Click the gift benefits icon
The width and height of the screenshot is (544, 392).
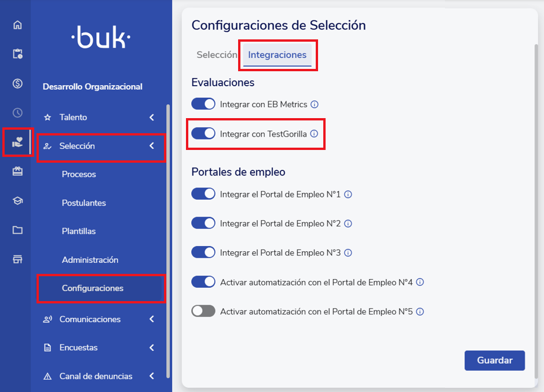(x=17, y=171)
